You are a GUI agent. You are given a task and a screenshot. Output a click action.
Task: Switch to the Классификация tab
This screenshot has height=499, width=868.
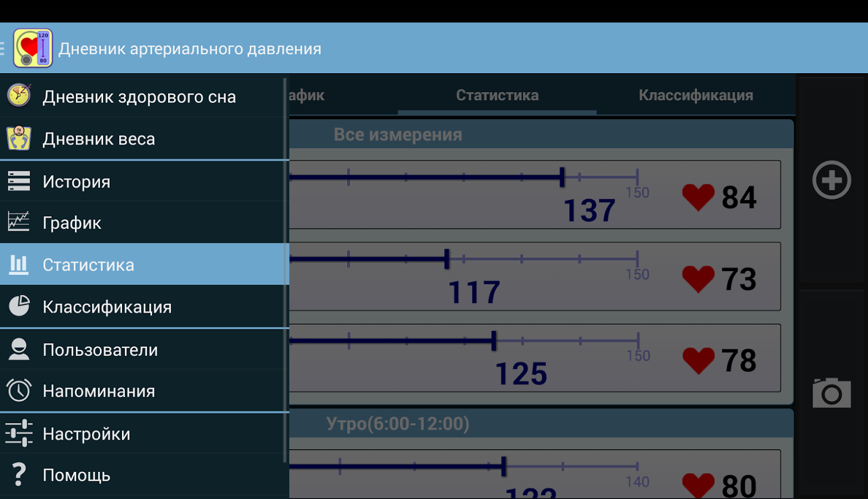click(696, 95)
